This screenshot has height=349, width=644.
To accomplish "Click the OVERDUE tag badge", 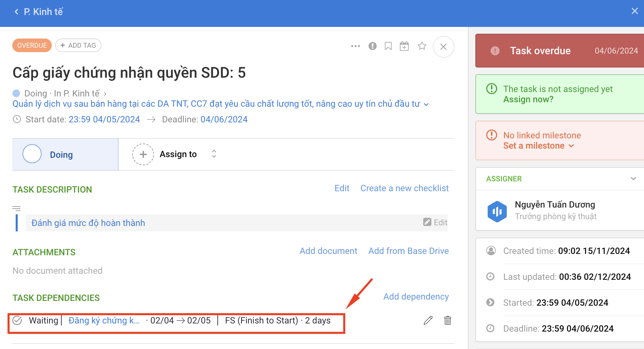I will [x=32, y=45].
